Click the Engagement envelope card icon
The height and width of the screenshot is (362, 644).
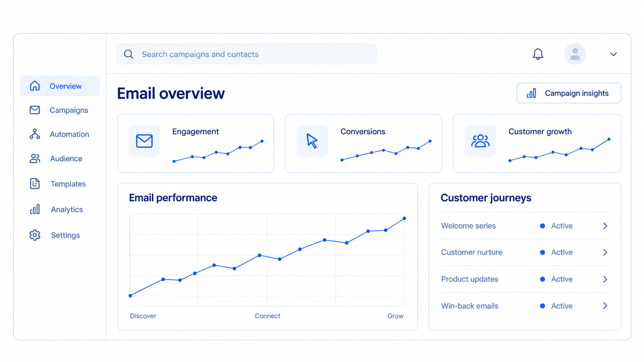coord(144,141)
